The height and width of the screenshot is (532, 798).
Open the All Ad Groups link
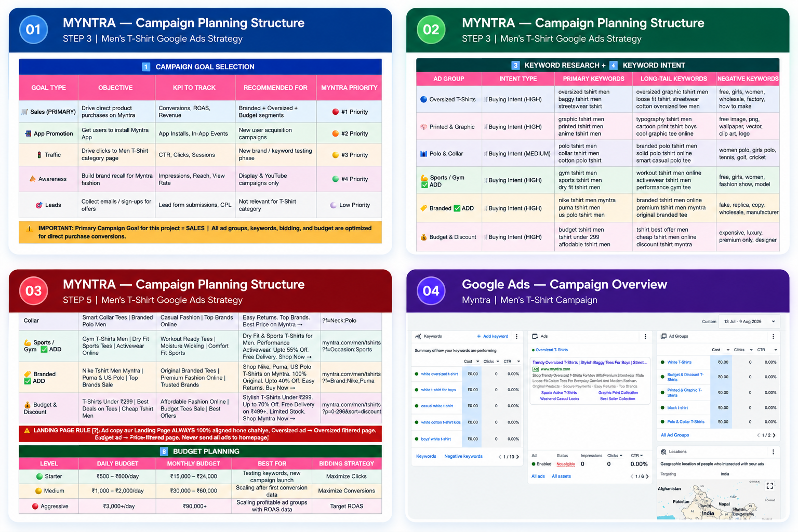pos(675,435)
